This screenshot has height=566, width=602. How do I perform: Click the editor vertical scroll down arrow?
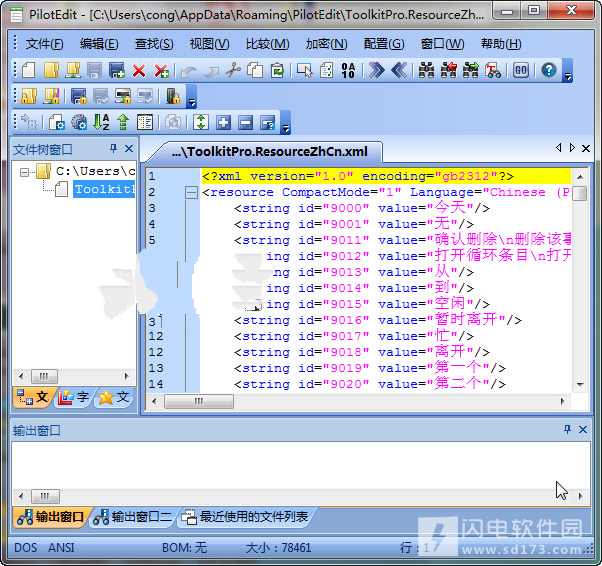click(580, 384)
